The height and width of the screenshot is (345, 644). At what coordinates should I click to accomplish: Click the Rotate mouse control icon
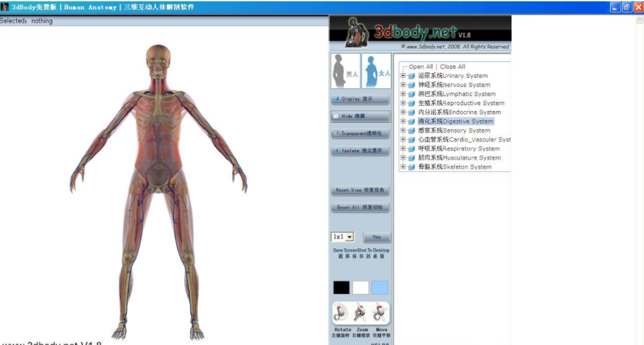point(341,314)
